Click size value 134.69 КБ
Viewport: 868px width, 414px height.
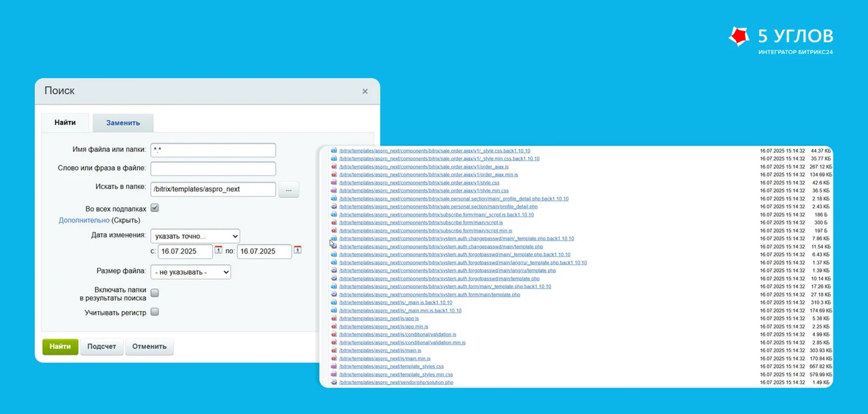click(820, 175)
